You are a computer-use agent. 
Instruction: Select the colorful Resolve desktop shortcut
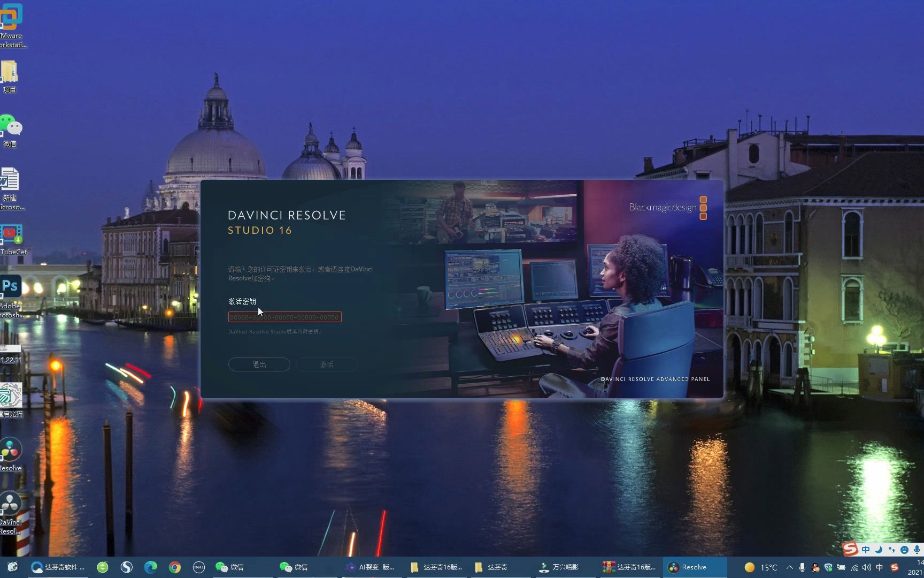point(11,455)
